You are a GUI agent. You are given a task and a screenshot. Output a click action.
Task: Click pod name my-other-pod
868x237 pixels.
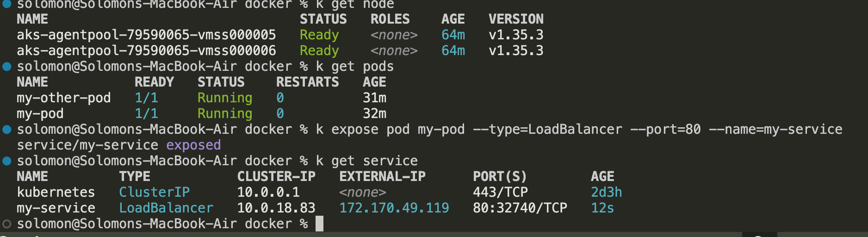(64, 98)
